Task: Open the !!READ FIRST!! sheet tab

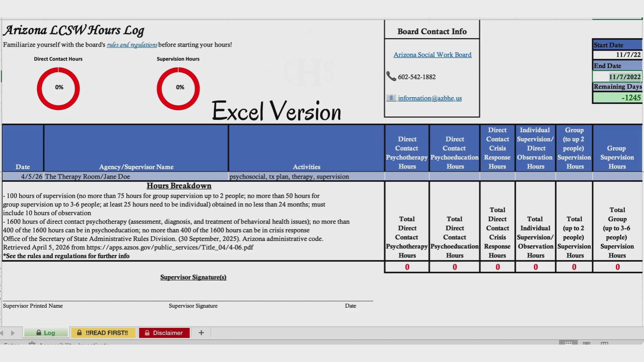Action: coord(103,333)
